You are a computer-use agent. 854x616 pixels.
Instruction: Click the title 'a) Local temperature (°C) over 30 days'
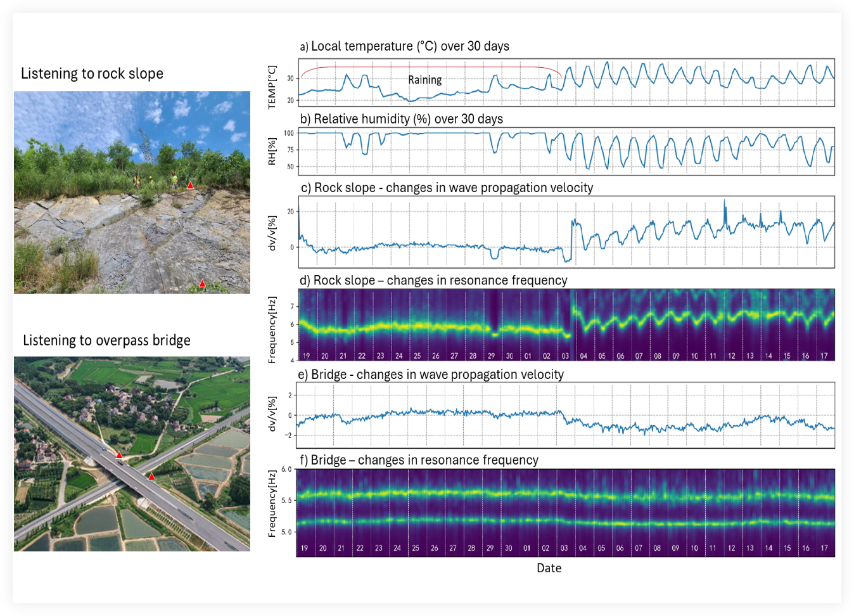(x=405, y=46)
